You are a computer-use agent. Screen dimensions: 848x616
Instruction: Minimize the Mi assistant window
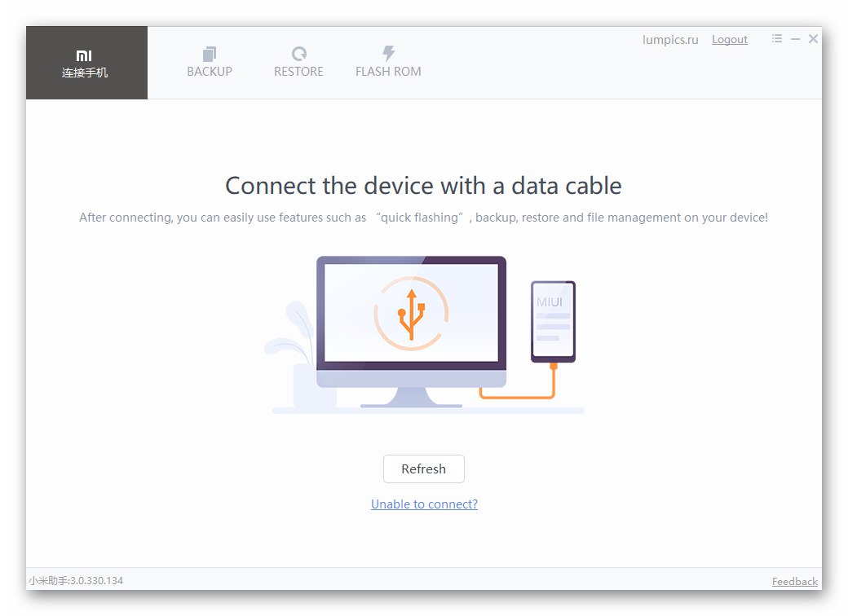tap(795, 39)
